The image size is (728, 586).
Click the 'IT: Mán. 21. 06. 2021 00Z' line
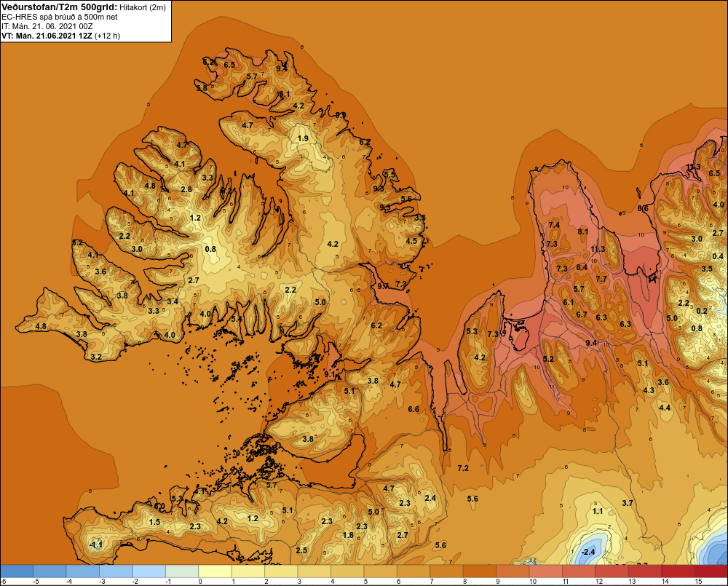[x=47, y=26]
